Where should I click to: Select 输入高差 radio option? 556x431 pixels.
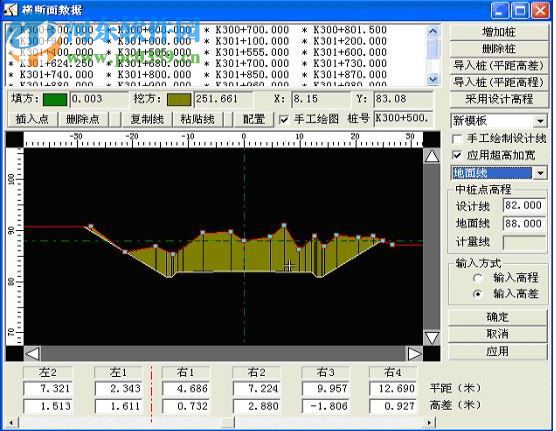(478, 294)
